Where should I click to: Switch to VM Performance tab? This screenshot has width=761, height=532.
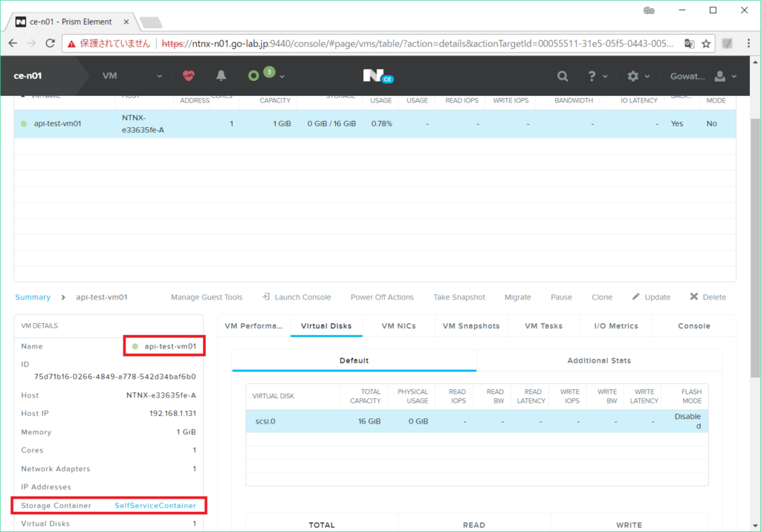pyautogui.click(x=254, y=325)
